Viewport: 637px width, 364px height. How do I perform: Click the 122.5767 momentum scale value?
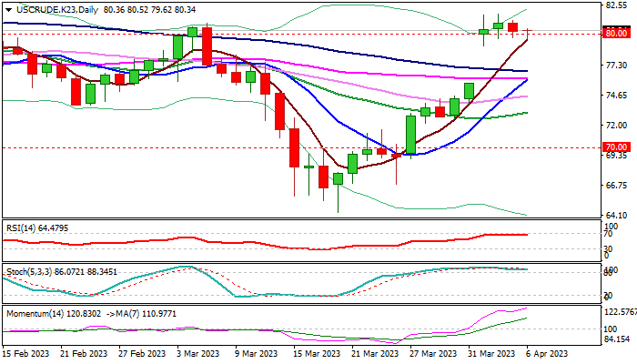pyautogui.click(x=619, y=311)
